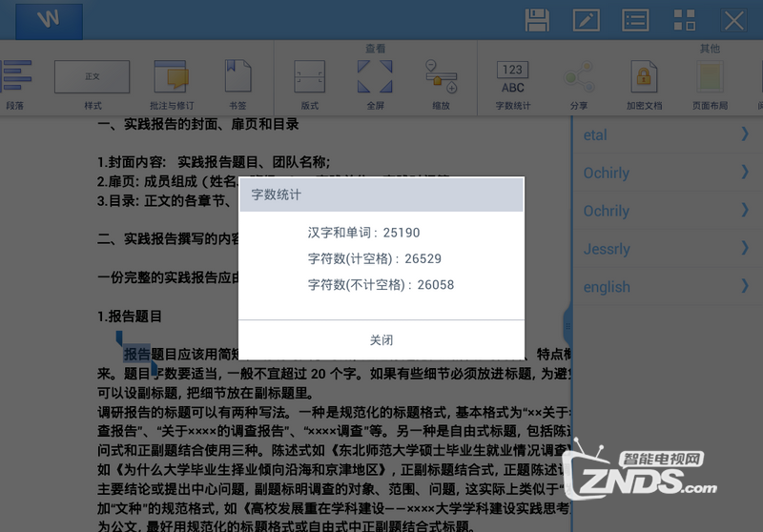The height and width of the screenshot is (532, 763).
Task: Expand the chevron next to Ochrily
Action: 745,210
